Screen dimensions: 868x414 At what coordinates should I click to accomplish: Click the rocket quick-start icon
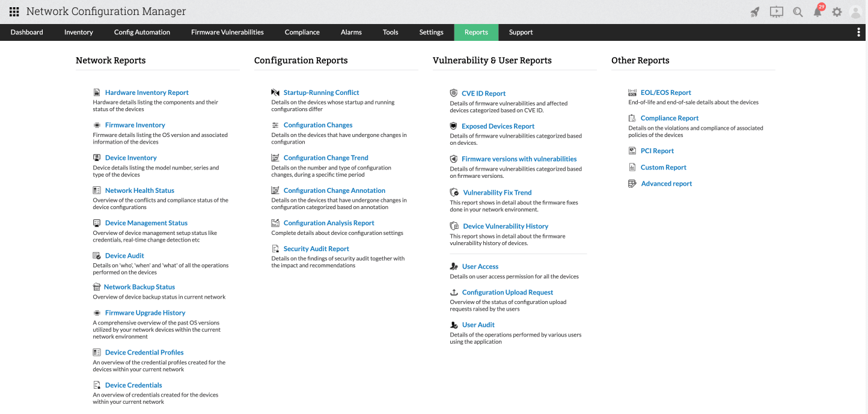point(755,11)
